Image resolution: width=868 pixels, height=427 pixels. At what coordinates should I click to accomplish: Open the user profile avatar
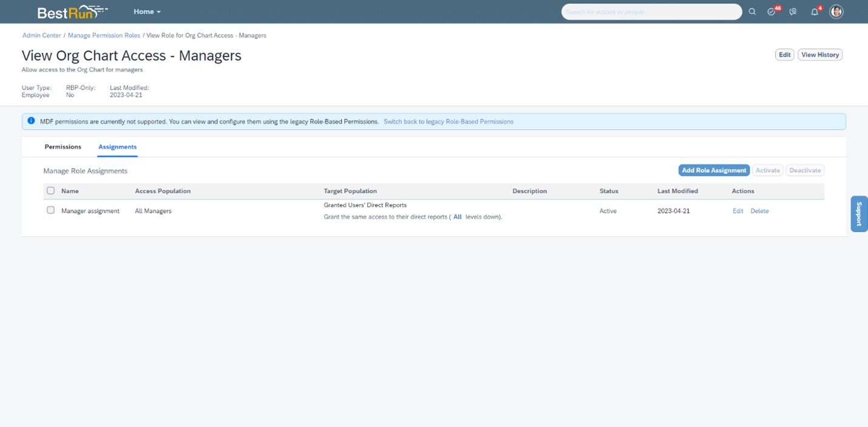836,12
